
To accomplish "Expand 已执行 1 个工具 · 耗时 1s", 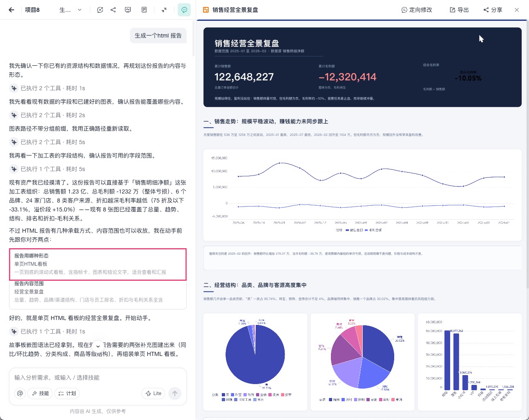I will click(48, 331).
